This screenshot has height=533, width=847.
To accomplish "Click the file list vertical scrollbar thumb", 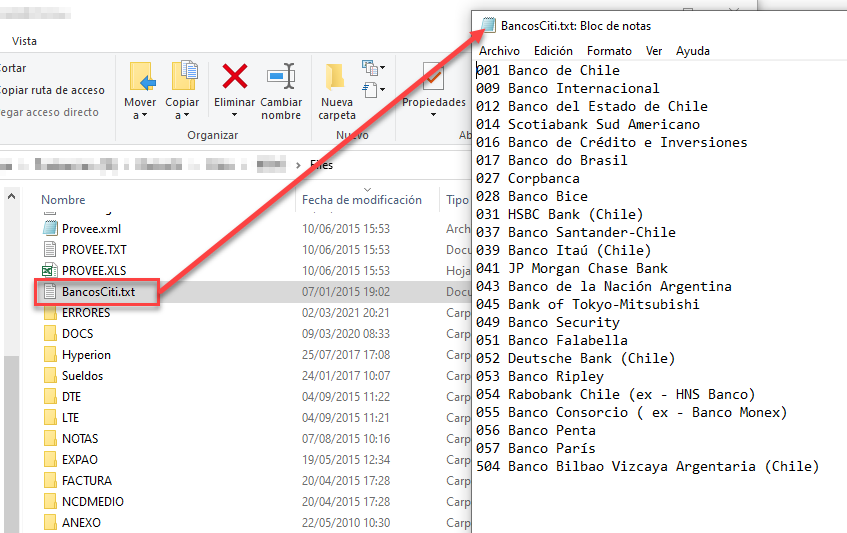I will point(11,444).
